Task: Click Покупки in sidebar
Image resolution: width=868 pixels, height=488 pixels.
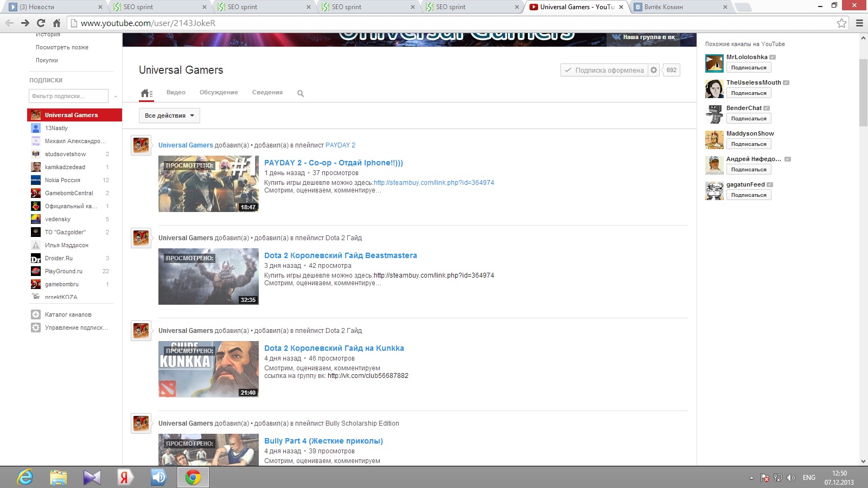Action: point(47,60)
